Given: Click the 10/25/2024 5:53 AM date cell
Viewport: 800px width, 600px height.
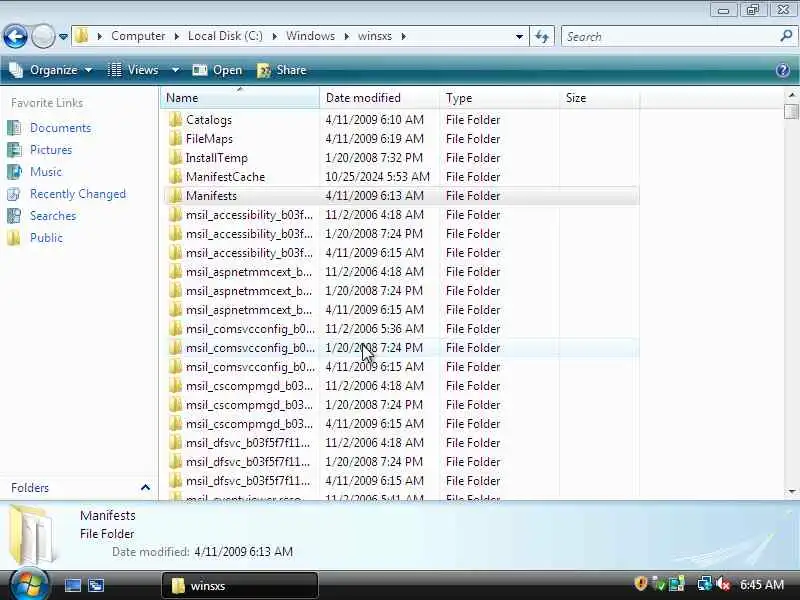Looking at the screenshot, I should click(378, 177).
